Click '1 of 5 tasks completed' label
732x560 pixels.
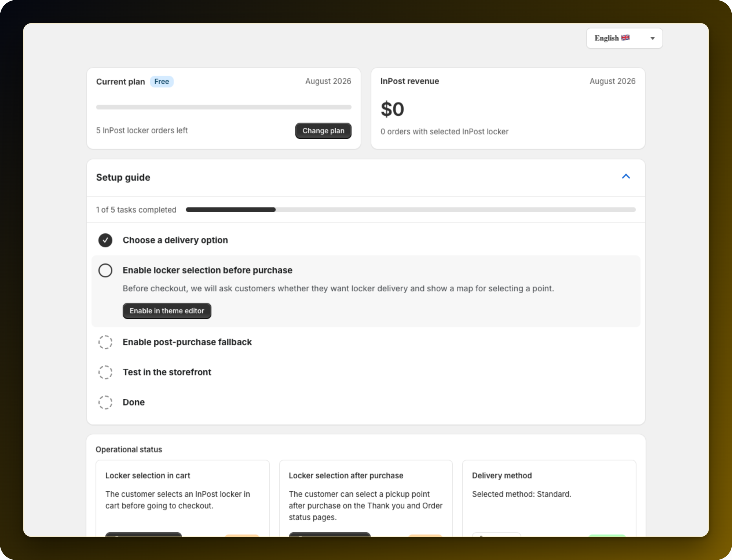(x=136, y=210)
